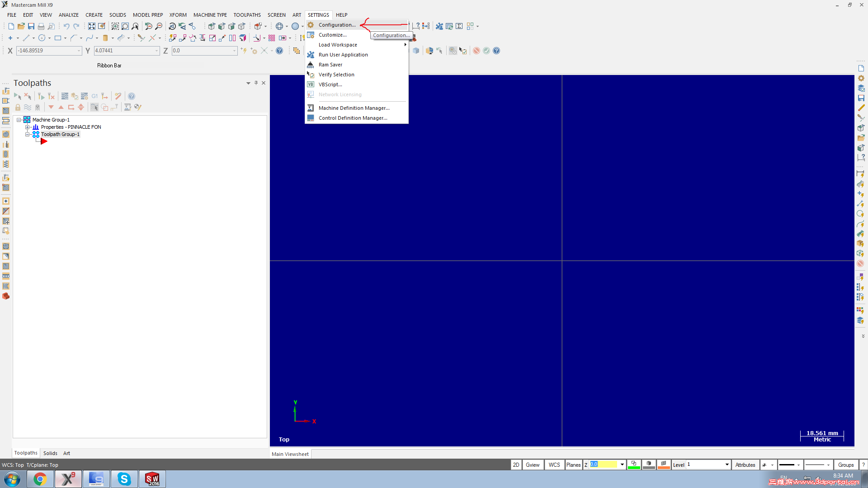Expand Properties - PINNACLE FON node
868x488 pixels.
point(27,127)
